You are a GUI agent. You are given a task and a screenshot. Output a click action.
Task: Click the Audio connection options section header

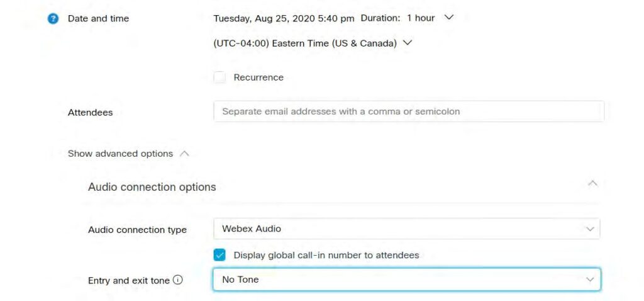[152, 187]
